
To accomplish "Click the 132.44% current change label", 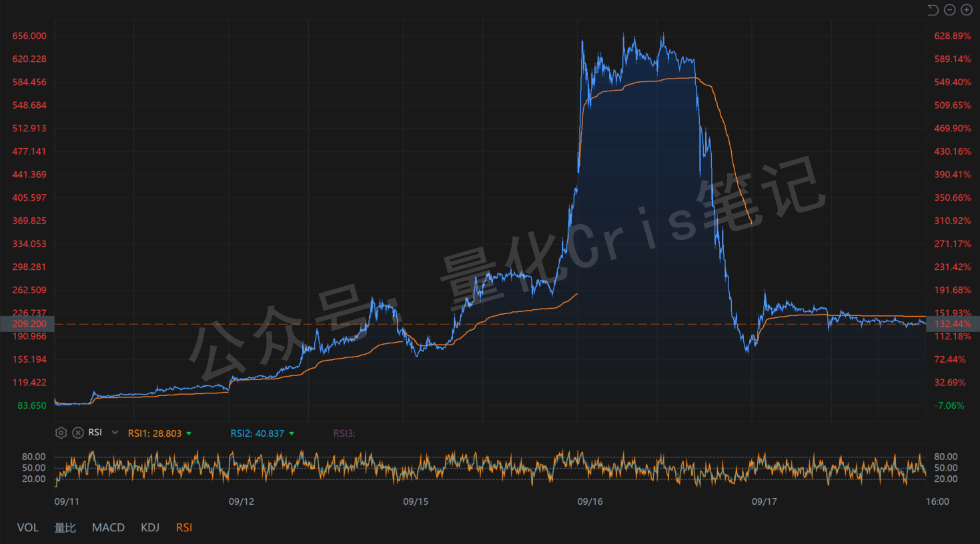I will 953,324.
